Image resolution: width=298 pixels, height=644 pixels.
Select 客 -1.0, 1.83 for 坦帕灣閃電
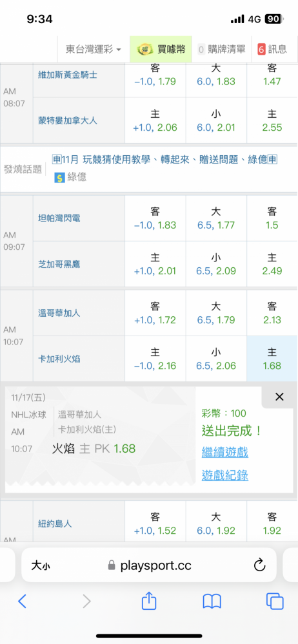(155, 218)
